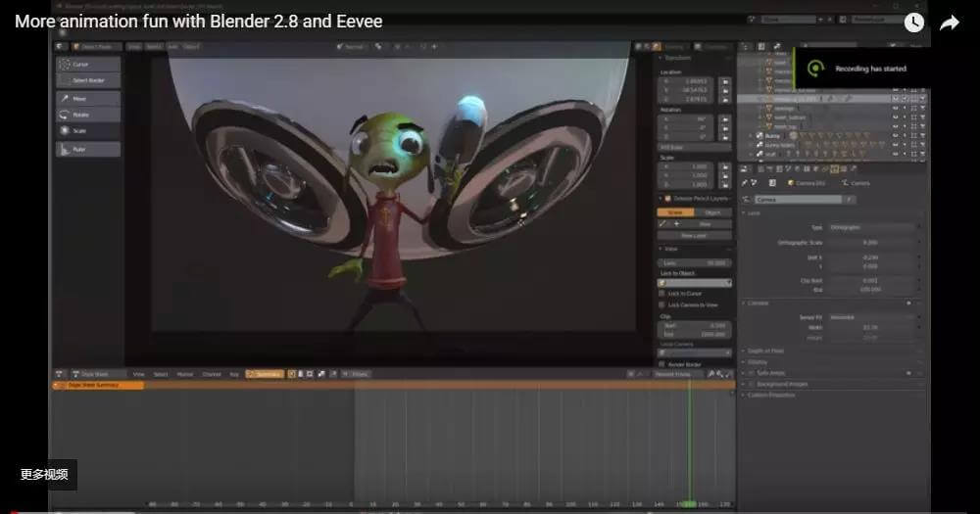The image size is (980, 514).
Task: Toggle the Safe Areas checkbox
Action: pyautogui.click(x=752, y=373)
